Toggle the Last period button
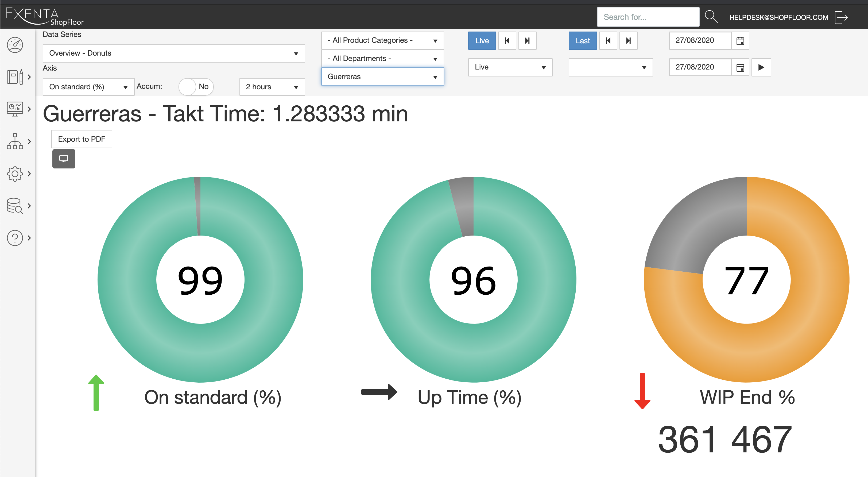This screenshot has width=868, height=477. tap(582, 41)
